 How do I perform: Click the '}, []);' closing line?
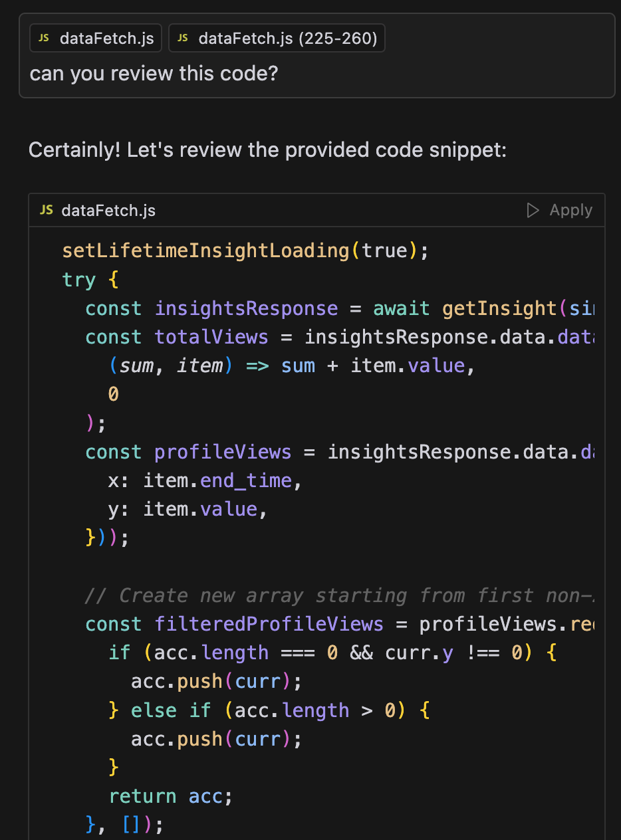click(x=124, y=825)
